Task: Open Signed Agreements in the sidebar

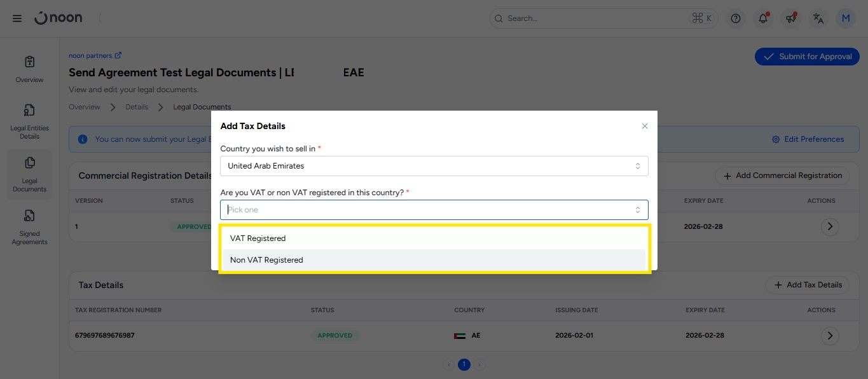Action: tap(29, 226)
